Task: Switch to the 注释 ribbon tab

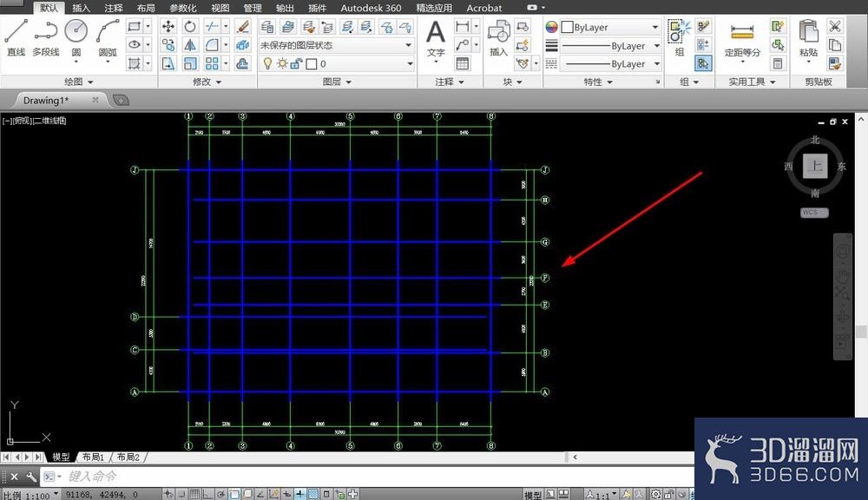Action: 114,8
